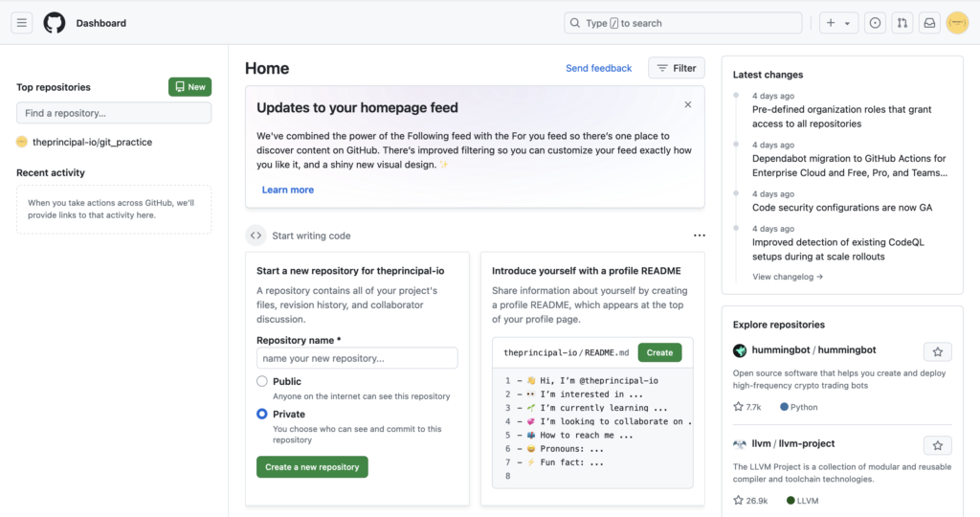Click the Create README button
This screenshot has width=980, height=517.
coord(659,352)
